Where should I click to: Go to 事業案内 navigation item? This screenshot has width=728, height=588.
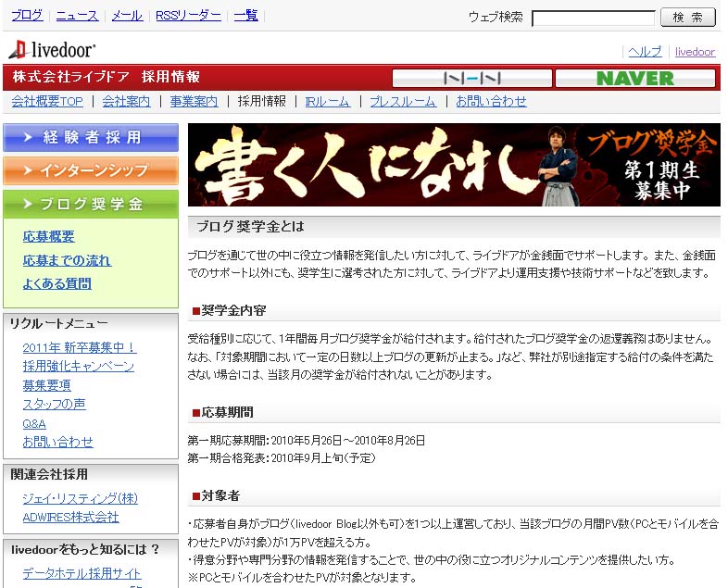click(x=194, y=101)
